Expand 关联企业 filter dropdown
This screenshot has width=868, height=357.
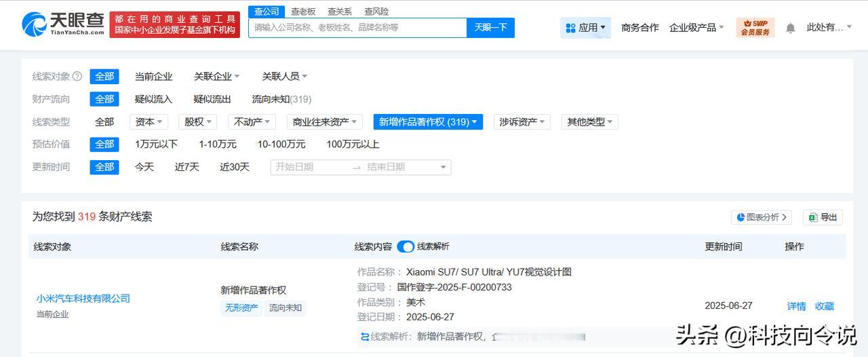tap(216, 77)
